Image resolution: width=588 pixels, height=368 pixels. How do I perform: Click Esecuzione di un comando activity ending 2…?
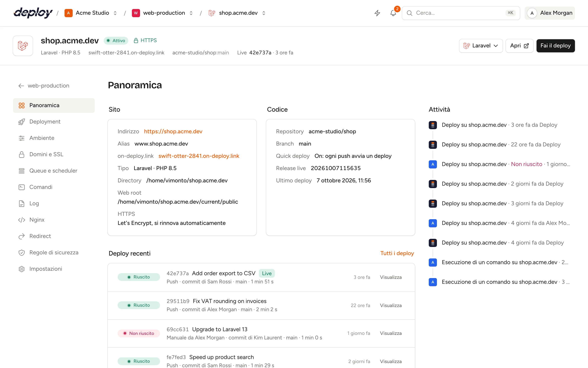(505, 262)
